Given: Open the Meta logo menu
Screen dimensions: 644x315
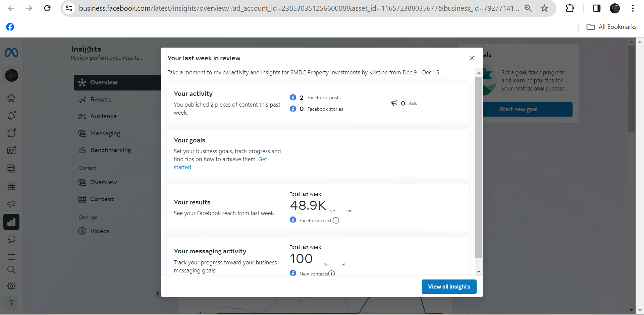Looking at the screenshot, I should point(11,53).
